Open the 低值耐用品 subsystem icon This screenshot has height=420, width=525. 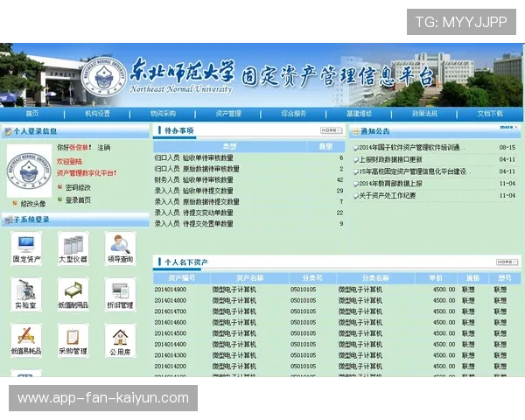73,294
